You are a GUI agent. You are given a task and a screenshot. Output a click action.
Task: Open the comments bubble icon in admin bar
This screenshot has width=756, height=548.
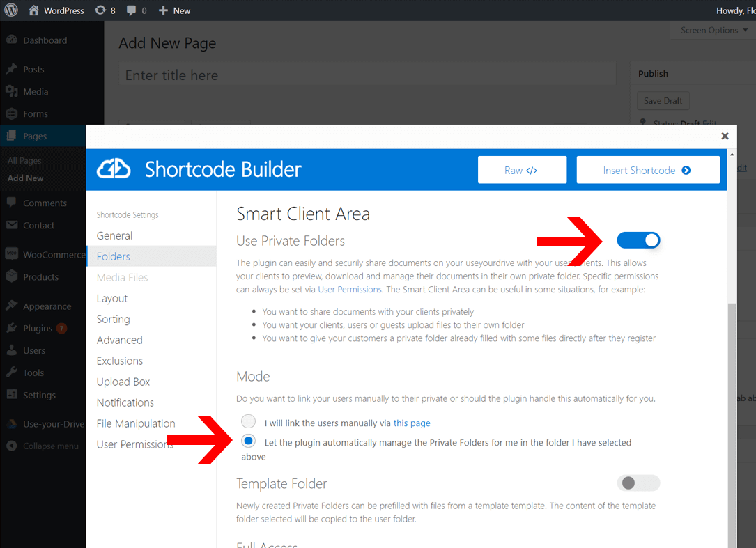(131, 10)
